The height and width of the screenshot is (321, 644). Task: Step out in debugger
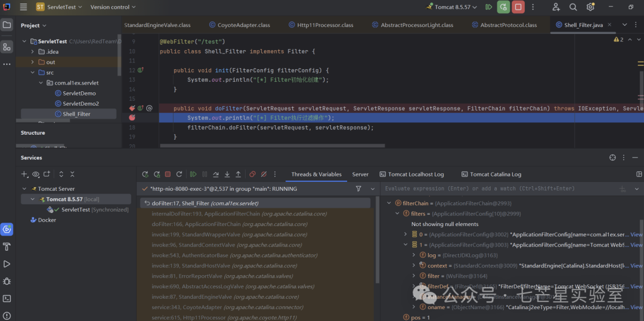pyautogui.click(x=238, y=174)
